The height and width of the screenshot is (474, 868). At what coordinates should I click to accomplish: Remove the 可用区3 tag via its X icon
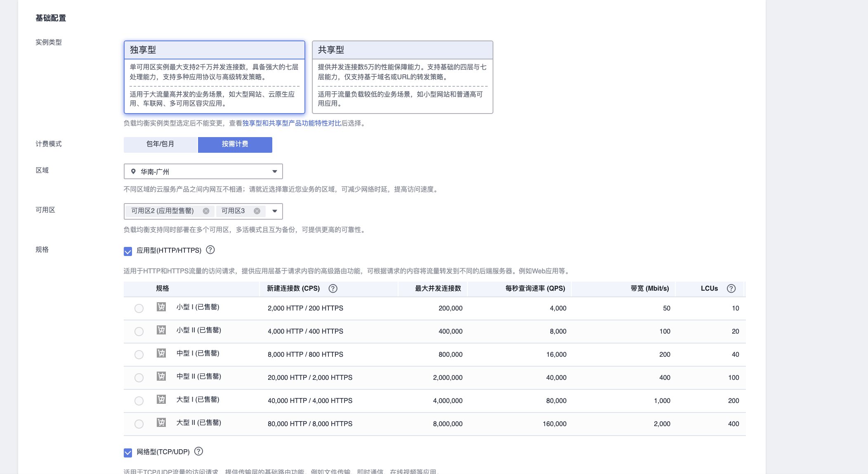[x=257, y=211]
